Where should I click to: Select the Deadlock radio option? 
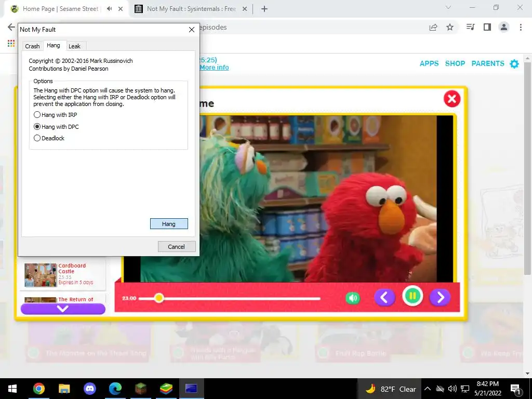49,138
